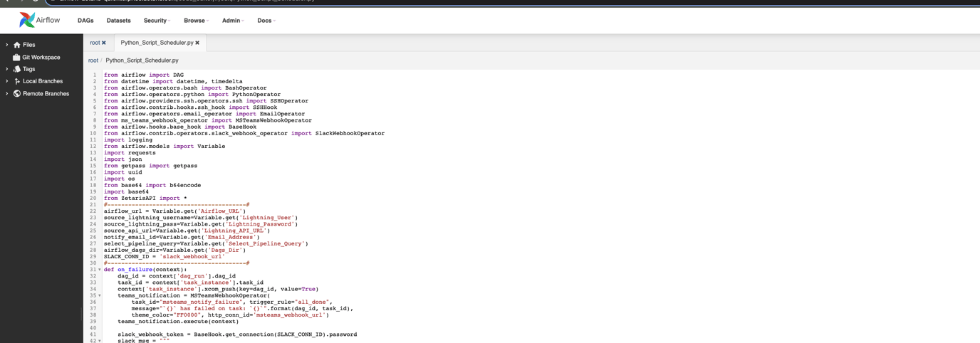This screenshot has width=980, height=343.
Task: Click the 'Airflow_URL' string in code
Action: 221,211
